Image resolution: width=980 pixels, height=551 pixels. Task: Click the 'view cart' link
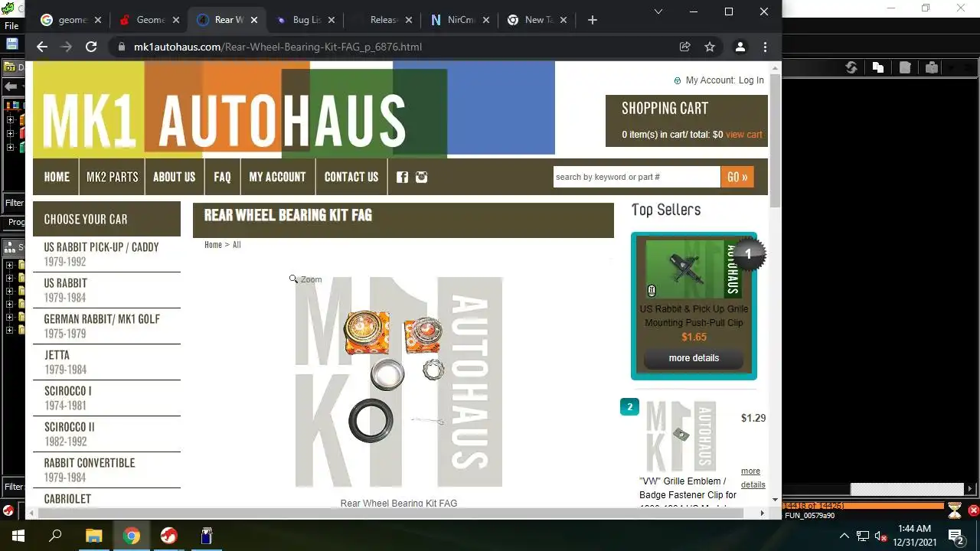click(743, 135)
